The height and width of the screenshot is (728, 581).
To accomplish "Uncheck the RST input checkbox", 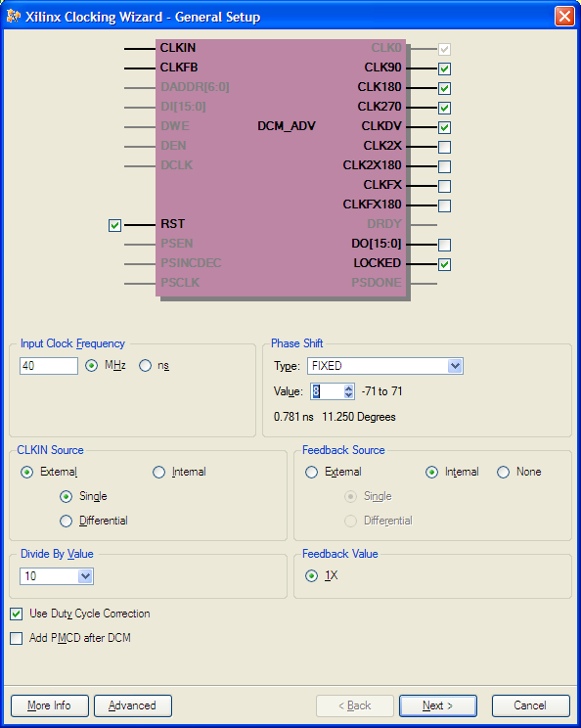I will pyautogui.click(x=114, y=226).
